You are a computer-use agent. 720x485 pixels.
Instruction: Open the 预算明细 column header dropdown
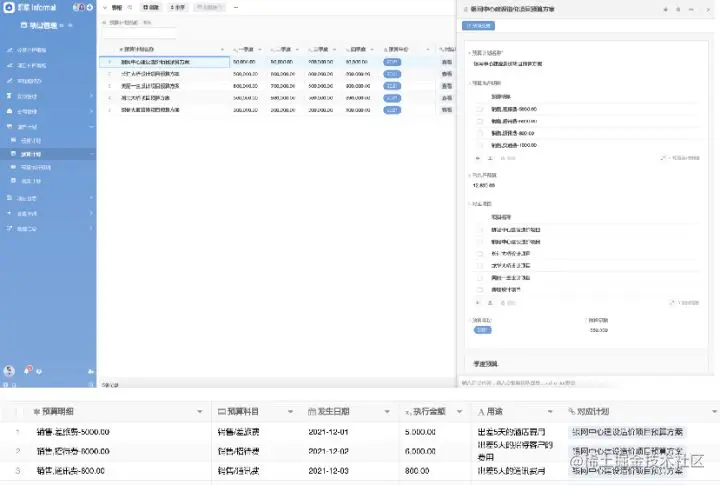click(200, 412)
